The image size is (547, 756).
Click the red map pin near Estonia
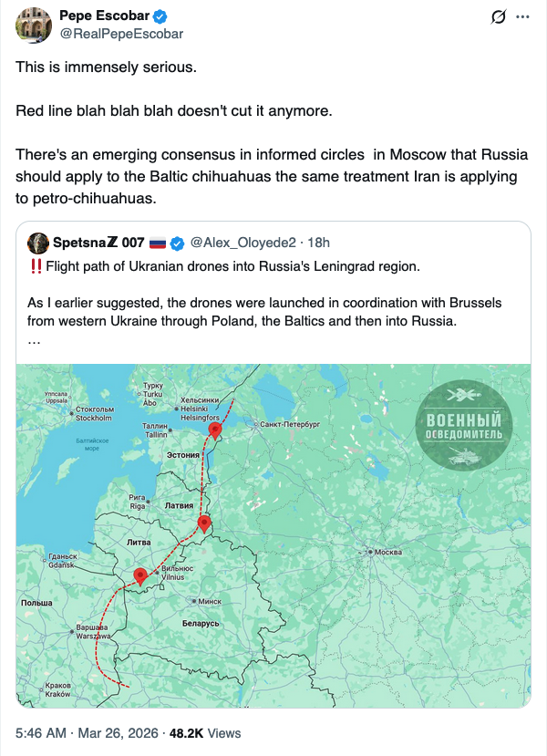(215, 430)
